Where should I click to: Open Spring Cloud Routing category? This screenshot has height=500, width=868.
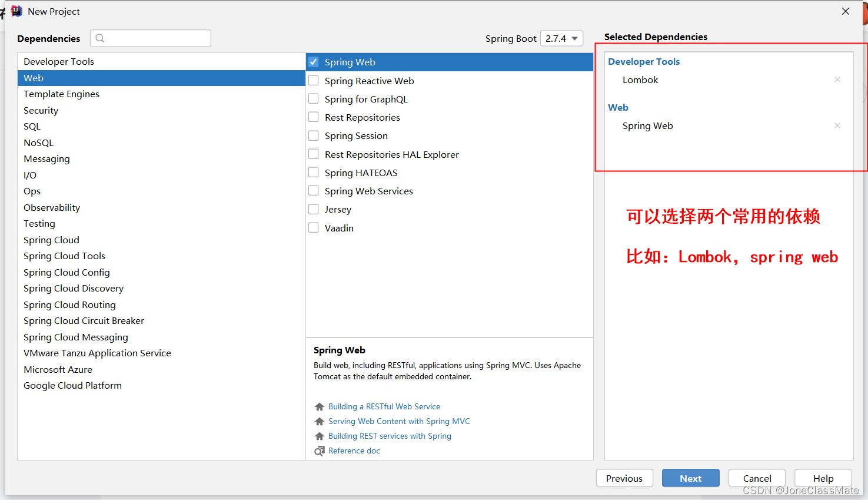(161, 304)
